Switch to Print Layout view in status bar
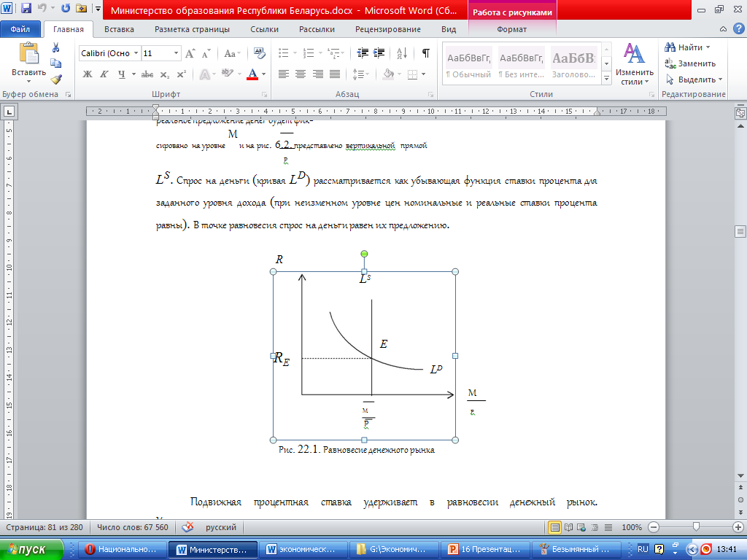Image resolution: width=747 pixels, height=560 pixels. click(x=554, y=528)
